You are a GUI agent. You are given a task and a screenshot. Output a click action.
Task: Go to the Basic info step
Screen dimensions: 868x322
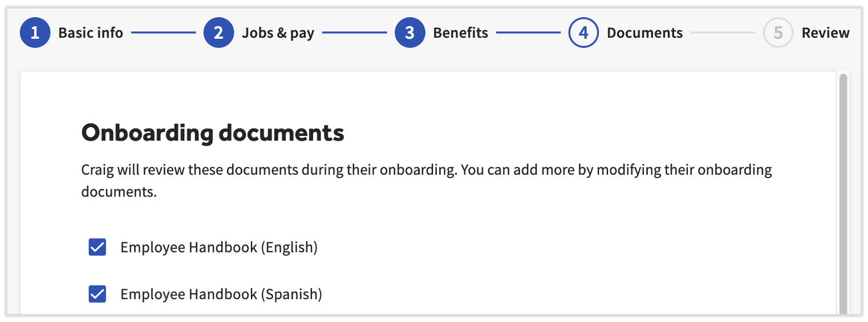91,33
